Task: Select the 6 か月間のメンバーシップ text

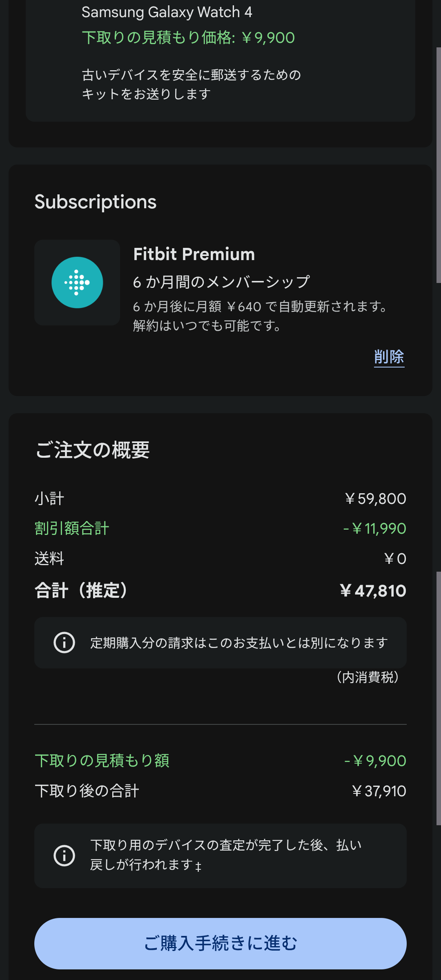Action: tap(221, 282)
